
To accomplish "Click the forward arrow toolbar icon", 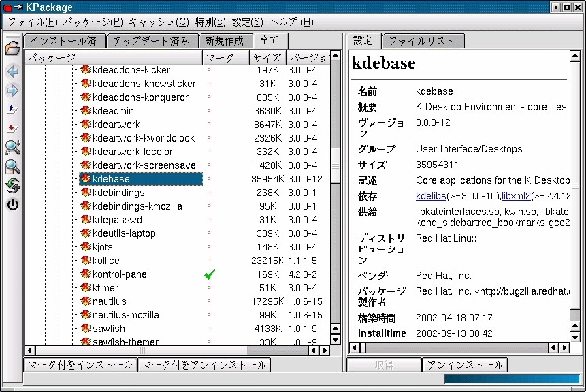I will pyautogui.click(x=12, y=91).
